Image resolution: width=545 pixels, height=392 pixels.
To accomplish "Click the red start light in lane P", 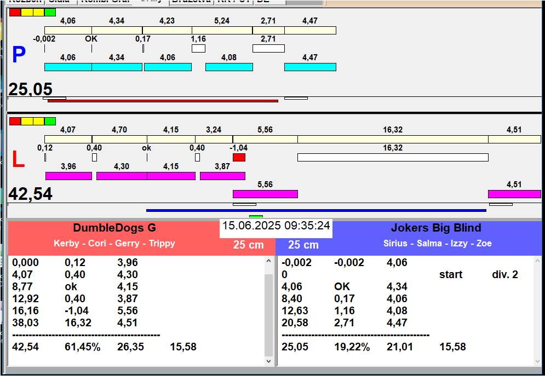I will point(15,13).
